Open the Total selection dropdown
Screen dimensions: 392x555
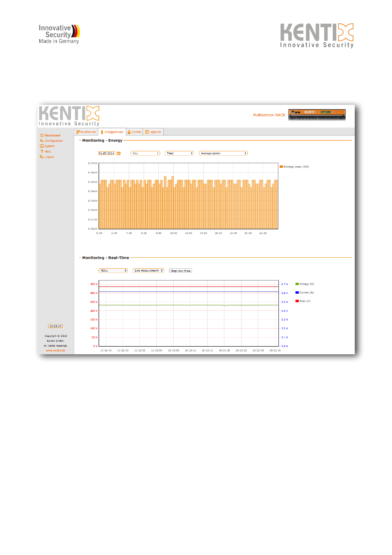tap(180, 153)
